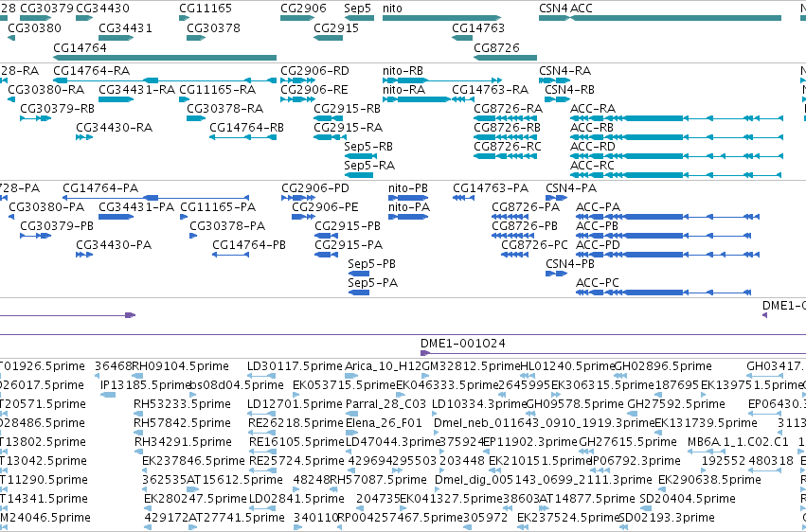Click the ACC-RB transcript label

[592, 128]
